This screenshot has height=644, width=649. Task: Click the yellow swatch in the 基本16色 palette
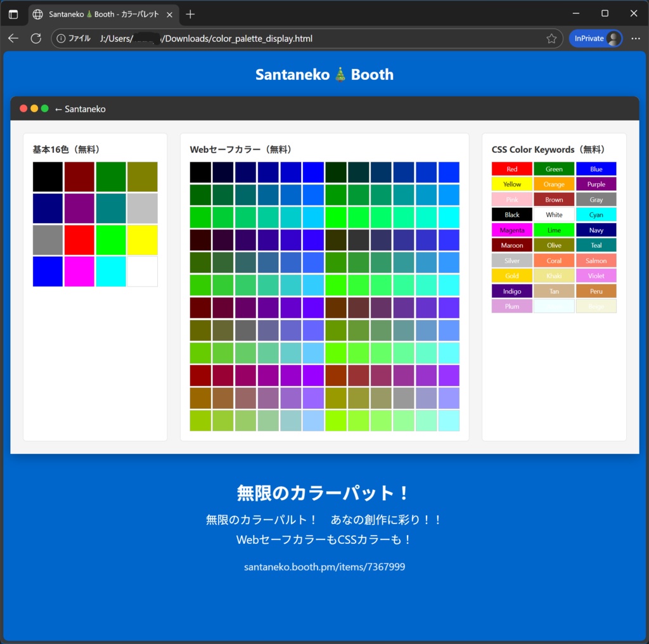(142, 240)
